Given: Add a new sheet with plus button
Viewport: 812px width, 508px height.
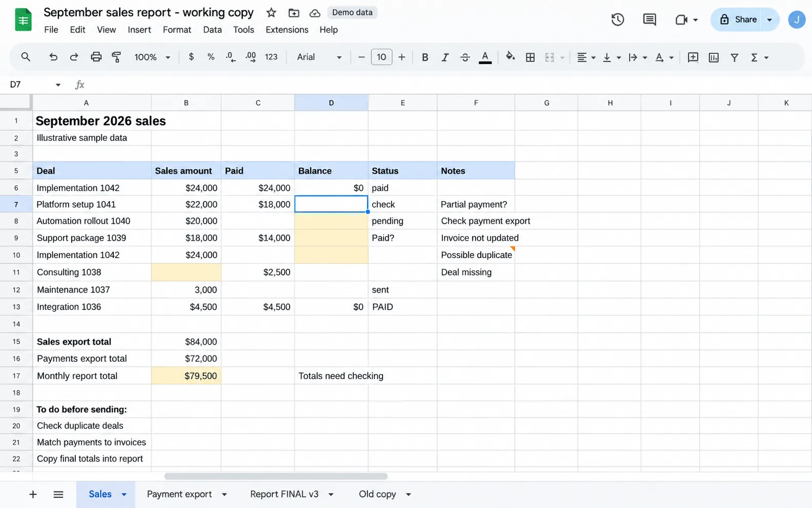Looking at the screenshot, I should click(33, 494).
